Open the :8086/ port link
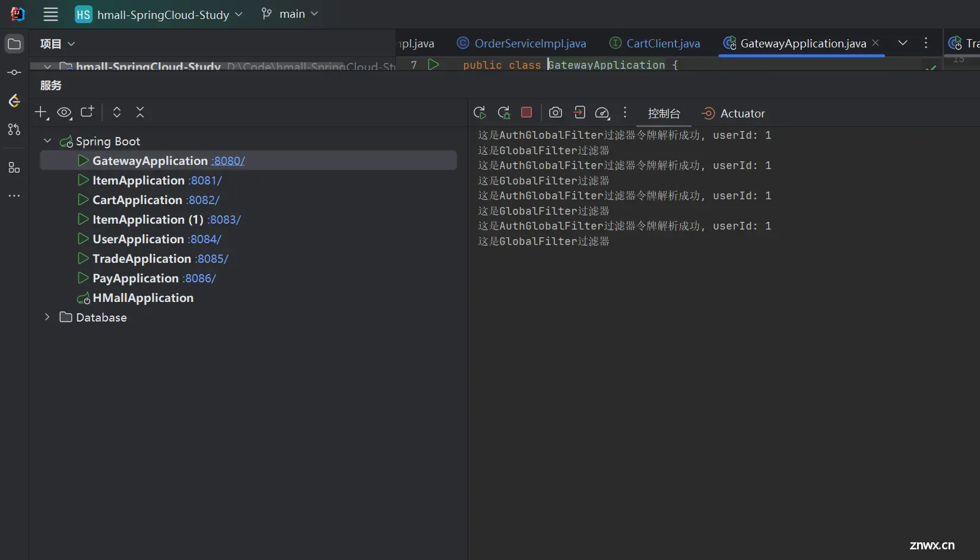980x560 pixels. click(x=199, y=278)
